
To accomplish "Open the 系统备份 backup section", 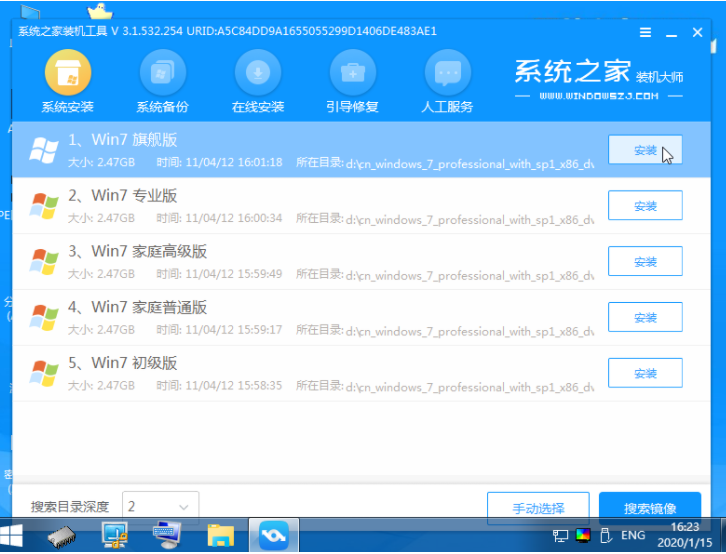I will click(163, 82).
